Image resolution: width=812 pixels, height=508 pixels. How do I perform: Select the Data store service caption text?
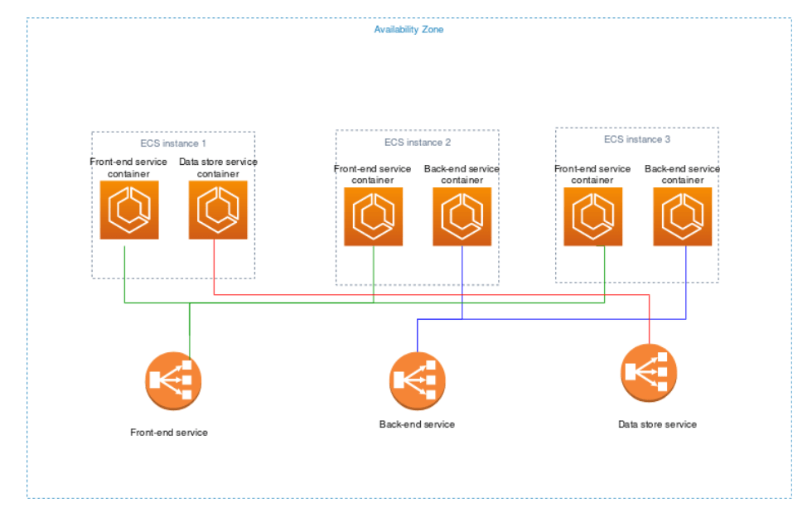(x=656, y=424)
